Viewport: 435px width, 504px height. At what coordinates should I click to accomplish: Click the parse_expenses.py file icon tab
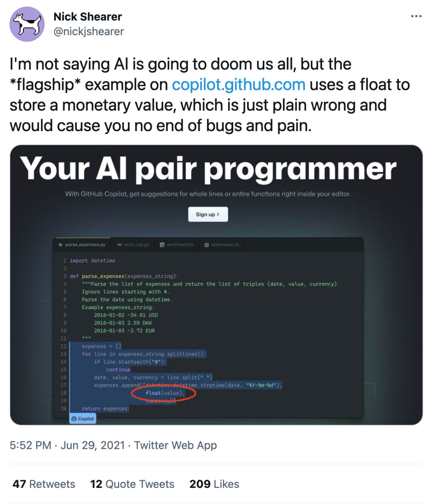point(60,245)
